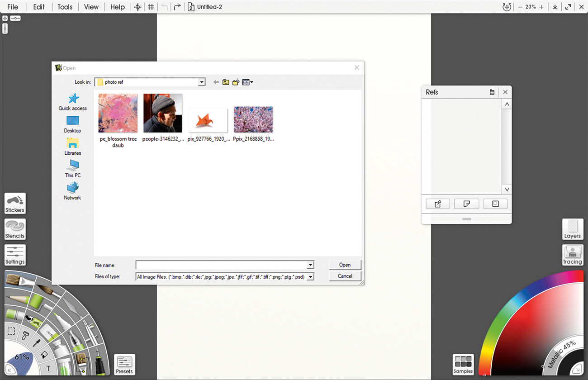Image resolution: width=588 pixels, height=380 pixels.
Task: Open the Tracing panel
Action: pos(572,255)
